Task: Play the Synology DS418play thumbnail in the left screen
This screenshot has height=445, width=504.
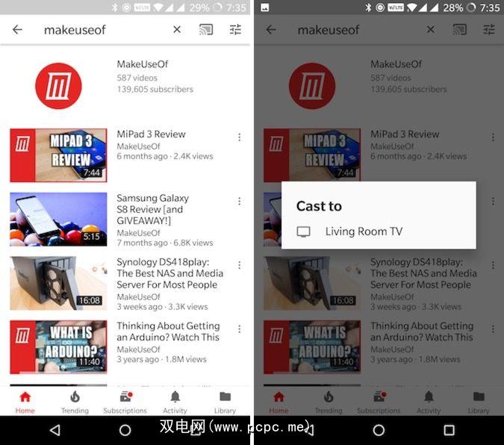Action: (58, 283)
